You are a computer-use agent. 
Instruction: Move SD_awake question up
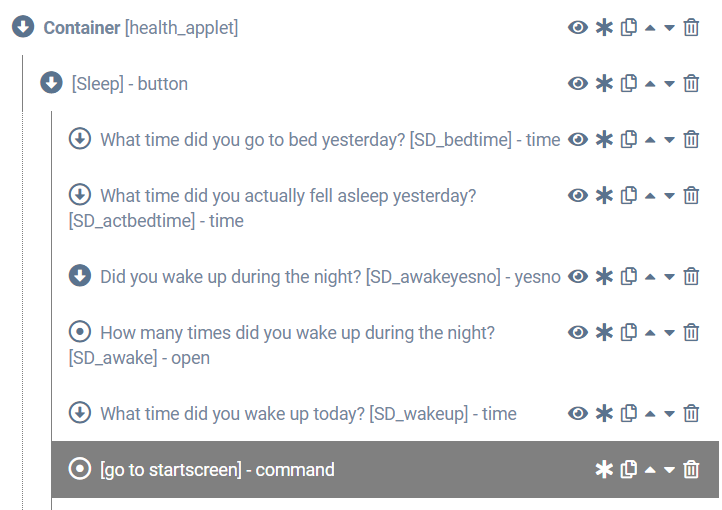650,332
